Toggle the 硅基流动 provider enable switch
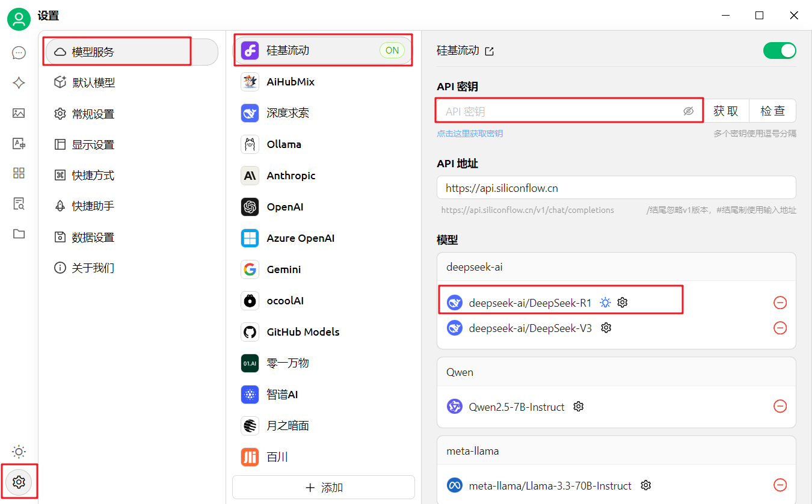The height and width of the screenshot is (504, 812). 780,51
